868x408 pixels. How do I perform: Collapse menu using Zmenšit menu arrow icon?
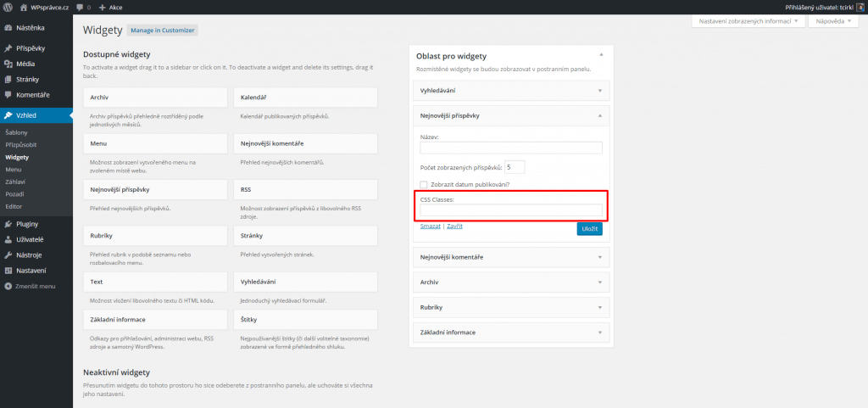(8, 286)
